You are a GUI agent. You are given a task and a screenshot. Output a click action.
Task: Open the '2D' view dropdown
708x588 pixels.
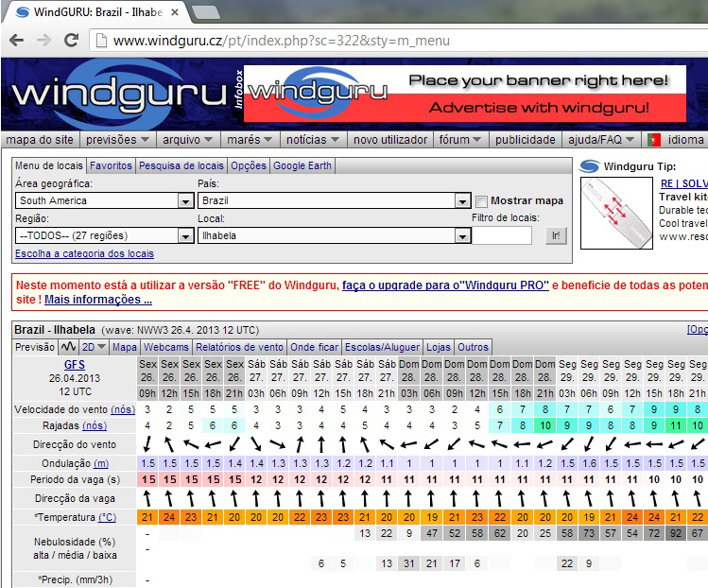(94, 347)
